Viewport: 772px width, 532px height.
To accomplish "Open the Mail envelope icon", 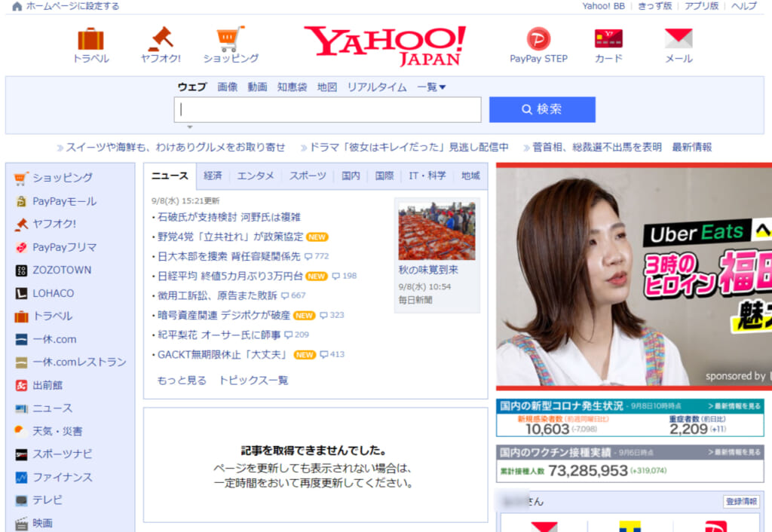I will tap(678, 39).
